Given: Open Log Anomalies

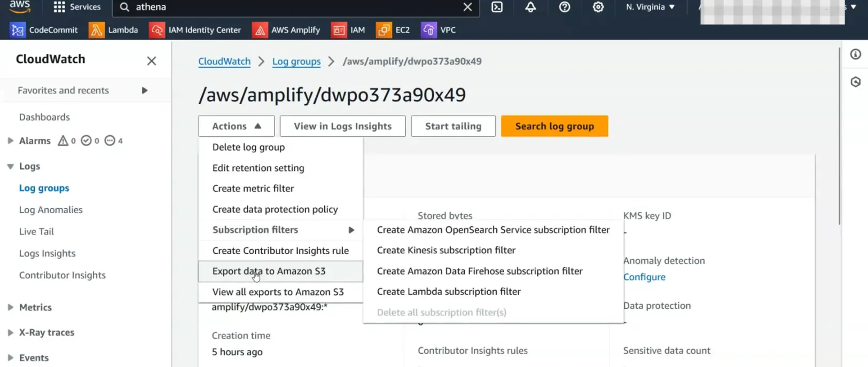Looking at the screenshot, I should click(51, 210).
